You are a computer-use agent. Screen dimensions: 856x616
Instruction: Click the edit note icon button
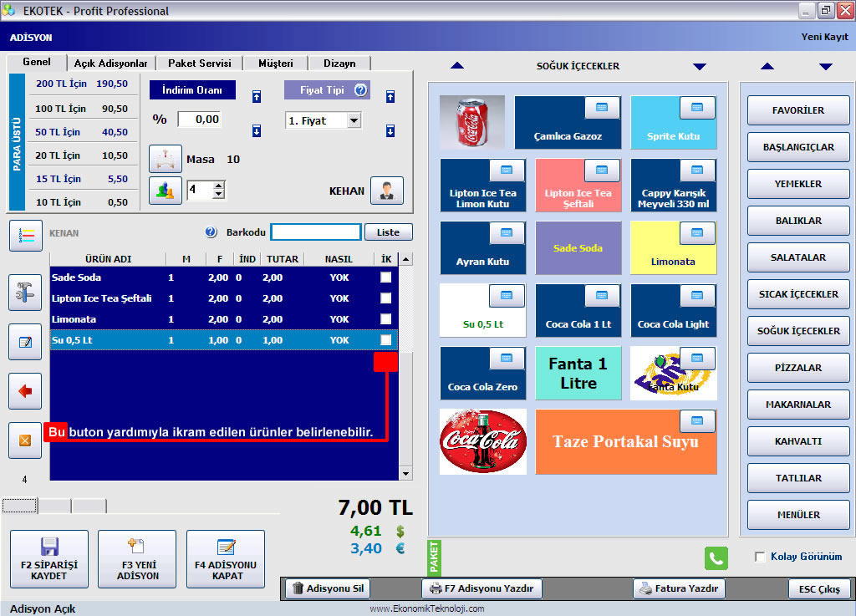(x=25, y=342)
